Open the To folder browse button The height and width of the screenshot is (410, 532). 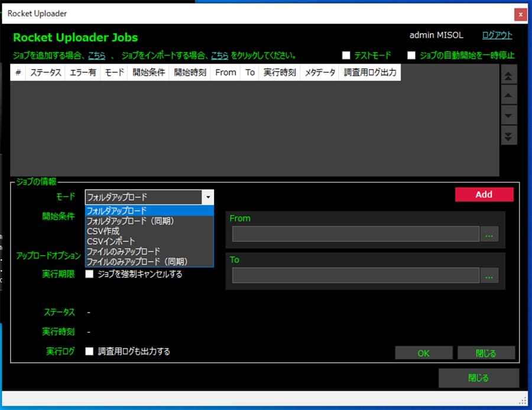pos(489,275)
